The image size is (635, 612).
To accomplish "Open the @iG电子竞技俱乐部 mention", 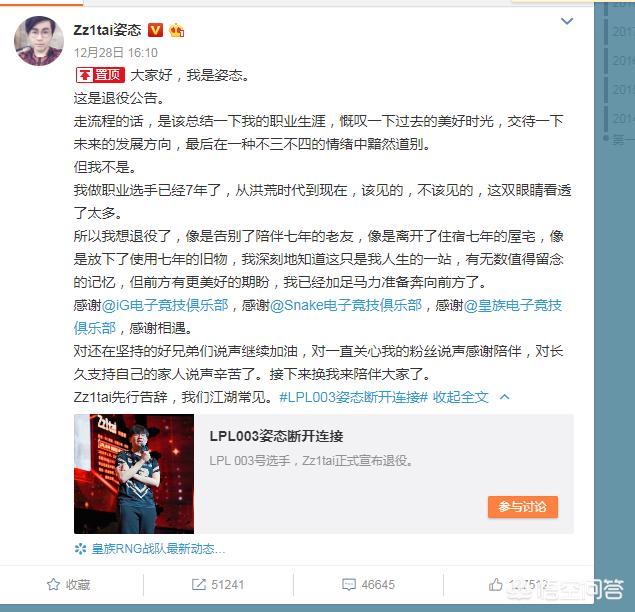I will click(x=165, y=305).
